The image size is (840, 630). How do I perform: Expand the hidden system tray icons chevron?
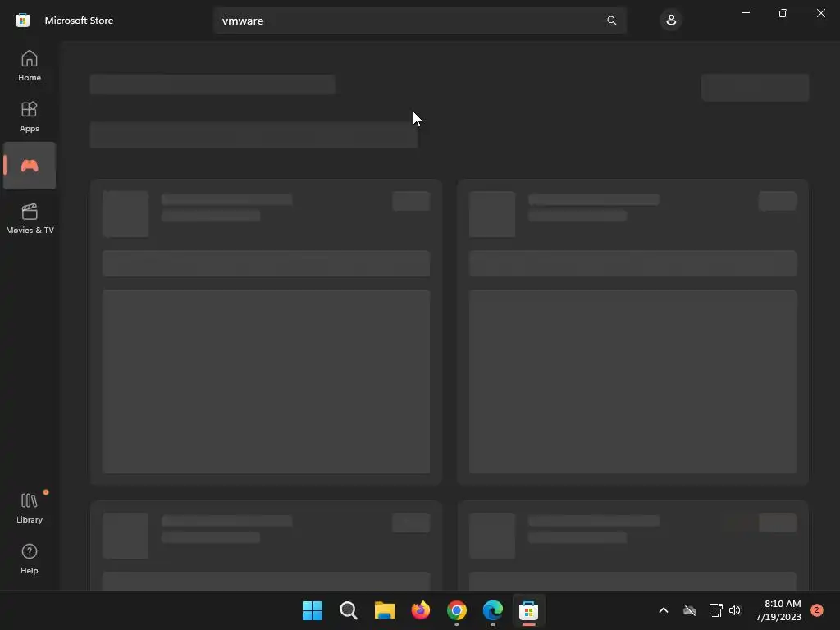pos(663,610)
